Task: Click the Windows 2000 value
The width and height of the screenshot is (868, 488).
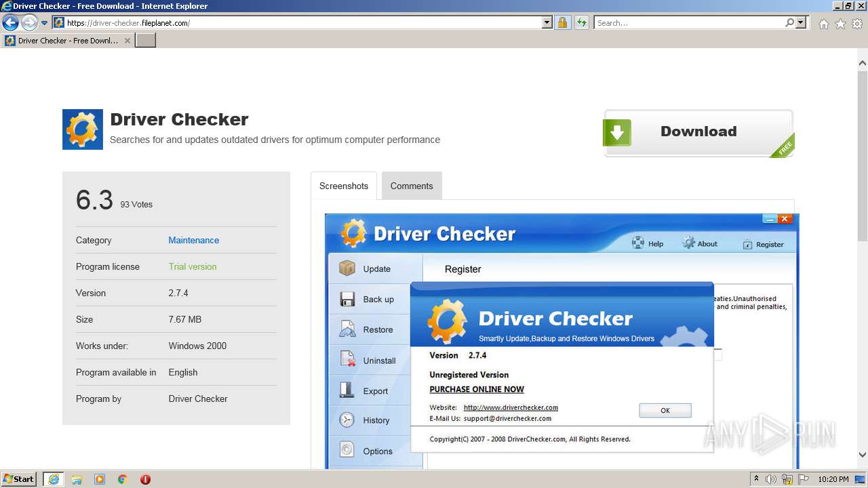Action: coord(197,346)
